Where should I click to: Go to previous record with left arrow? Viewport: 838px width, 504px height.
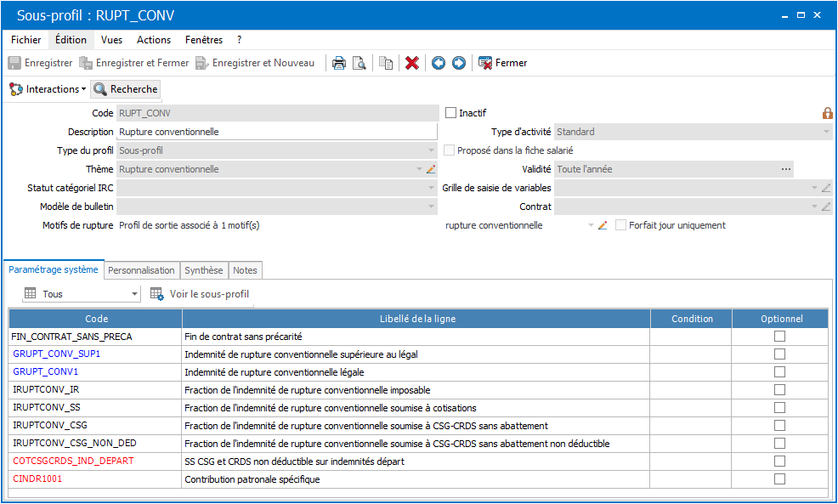[x=439, y=63]
